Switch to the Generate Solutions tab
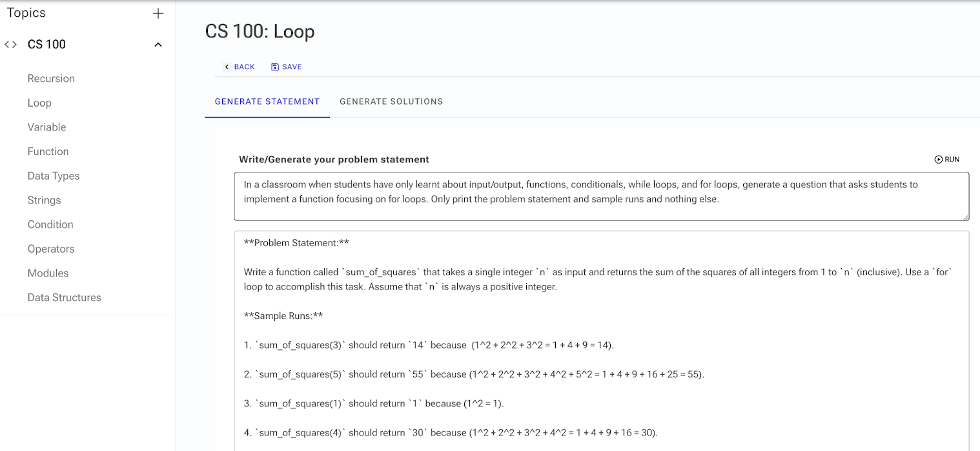Screen dimensions: 980x451 (391, 101)
